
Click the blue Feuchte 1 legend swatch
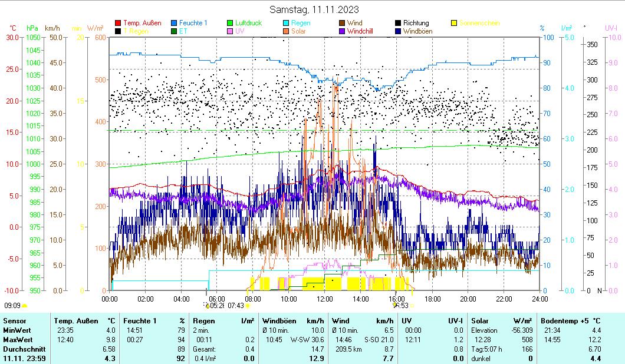(174, 23)
